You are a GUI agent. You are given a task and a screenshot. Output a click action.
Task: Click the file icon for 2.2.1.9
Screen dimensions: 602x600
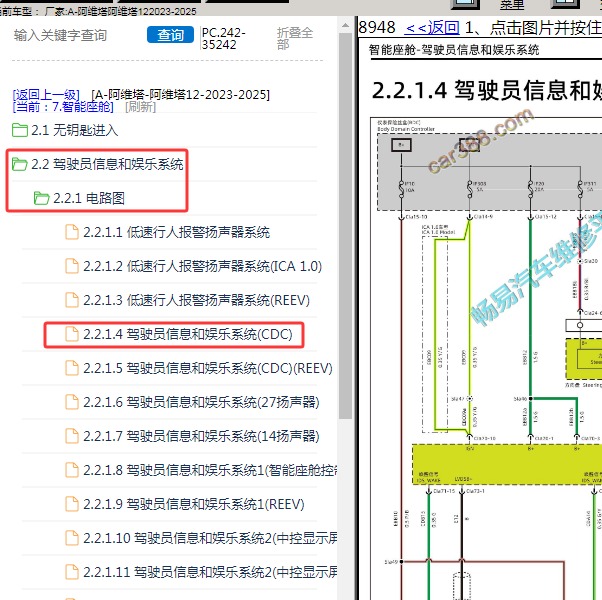pyautogui.click(x=72, y=504)
